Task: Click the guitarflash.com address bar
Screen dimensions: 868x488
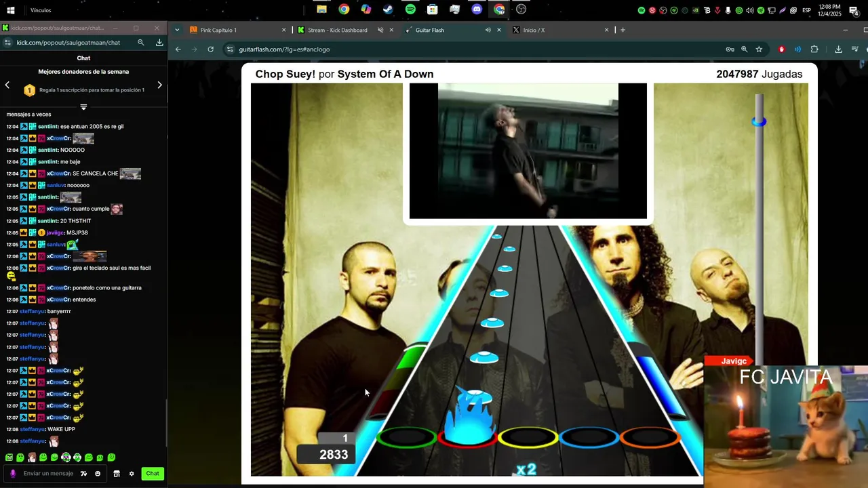Action: 475,49
